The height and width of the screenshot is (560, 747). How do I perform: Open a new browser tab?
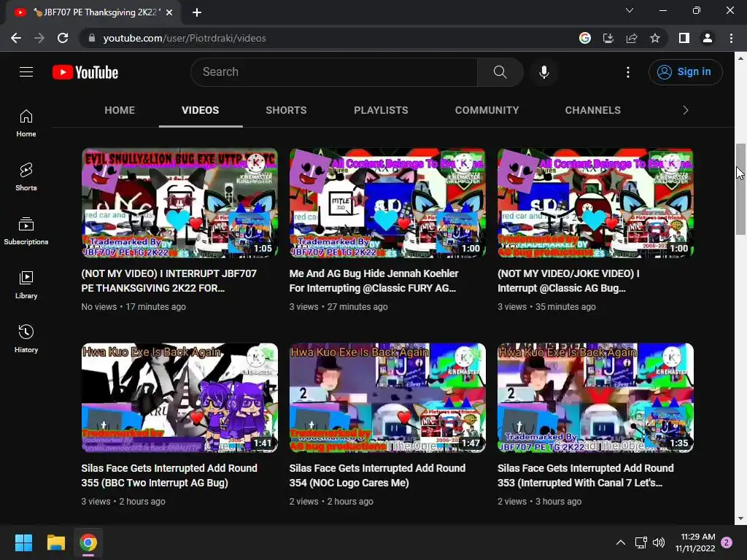(197, 12)
